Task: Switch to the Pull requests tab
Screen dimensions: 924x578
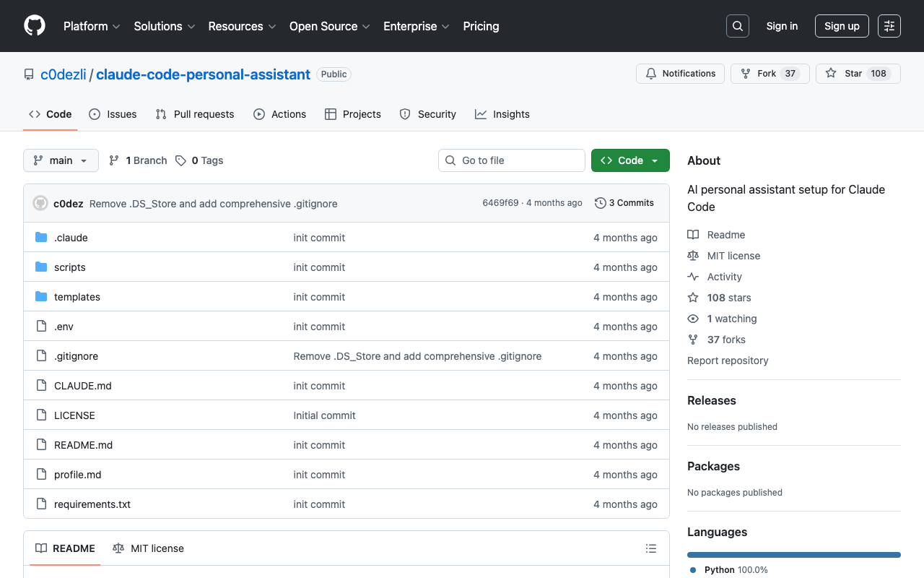Action: (195, 114)
